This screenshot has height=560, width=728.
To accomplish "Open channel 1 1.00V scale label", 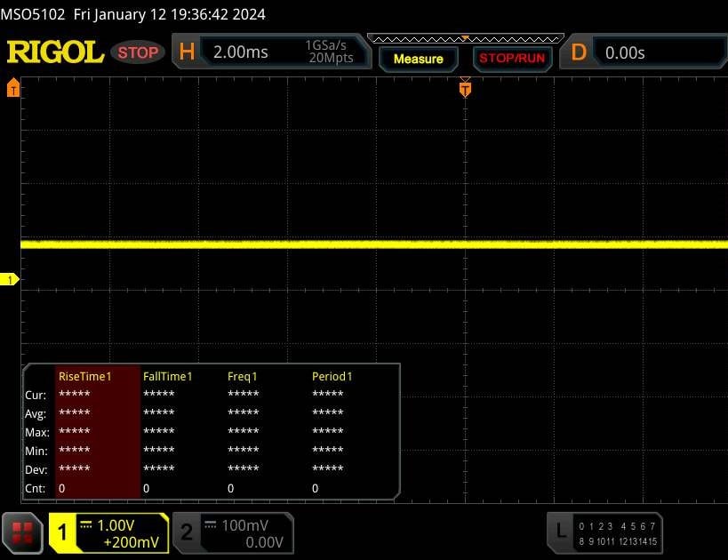I will click(116, 525).
